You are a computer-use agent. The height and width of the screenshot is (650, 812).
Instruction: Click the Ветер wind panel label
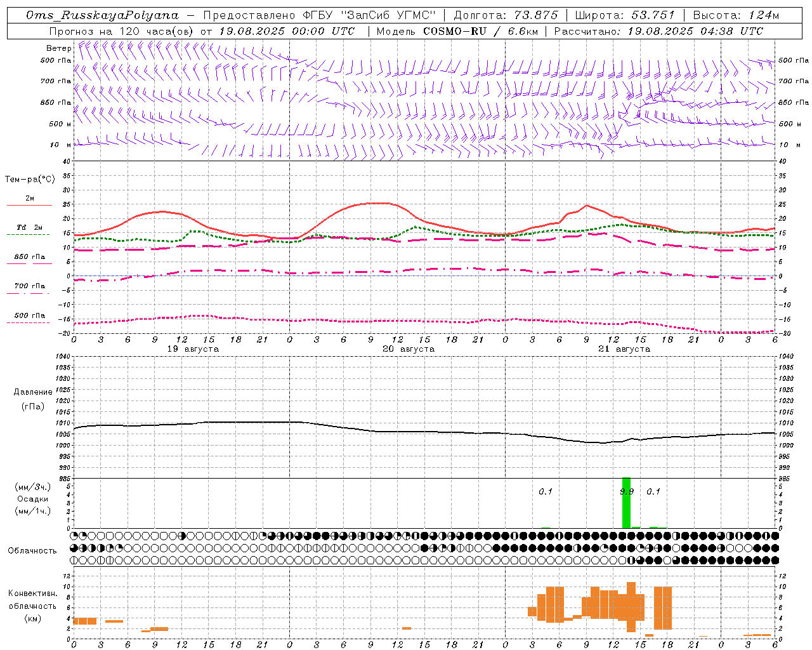[58, 48]
